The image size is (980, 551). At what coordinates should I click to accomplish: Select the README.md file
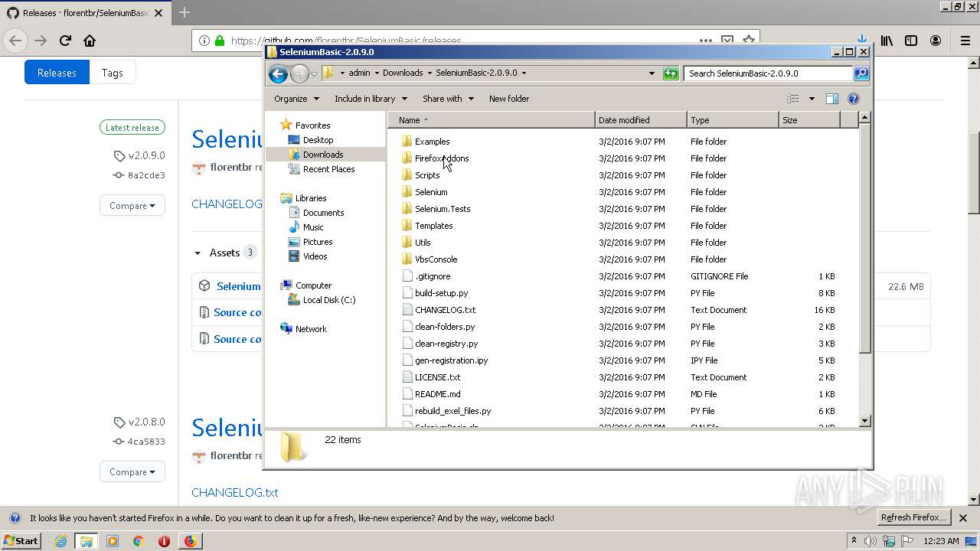click(437, 394)
